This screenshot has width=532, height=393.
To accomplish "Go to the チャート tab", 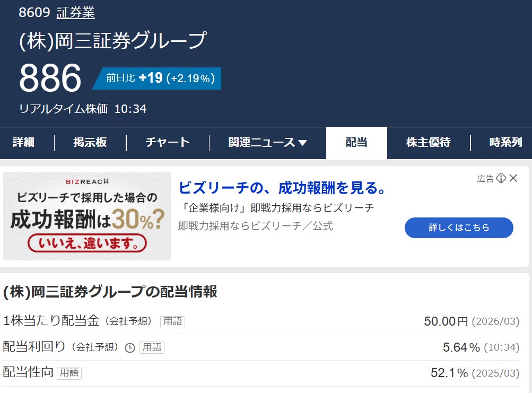I will tap(168, 143).
